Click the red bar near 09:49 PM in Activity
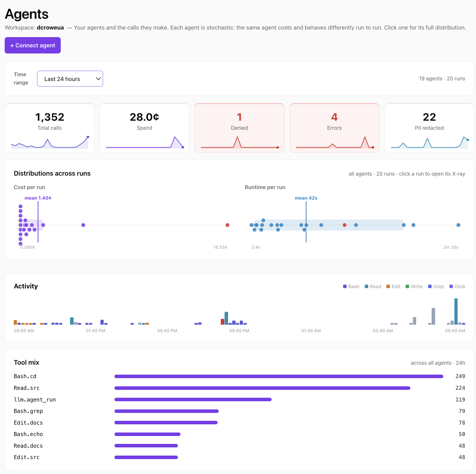Viewport: 476px width, 474px height. (x=223, y=322)
